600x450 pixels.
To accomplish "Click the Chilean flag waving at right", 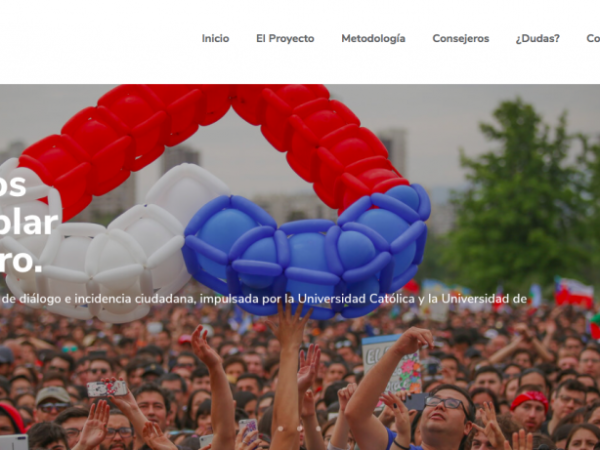I will pos(574,292).
